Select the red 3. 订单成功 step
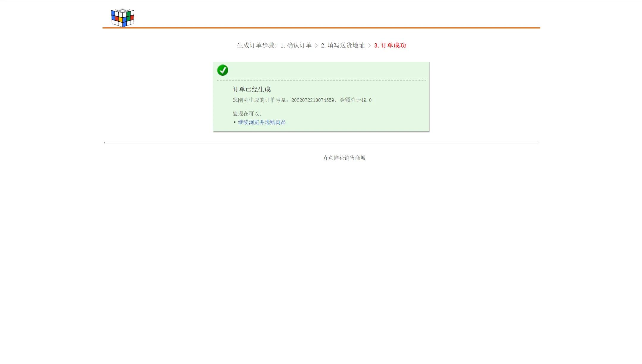Image resolution: width=642 pixels, height=364 pixels. pyautogui.click(x=390, y=45)
